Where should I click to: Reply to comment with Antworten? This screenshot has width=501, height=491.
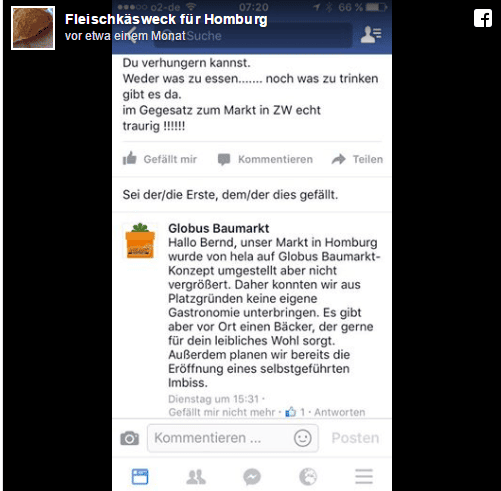(340, 412)
